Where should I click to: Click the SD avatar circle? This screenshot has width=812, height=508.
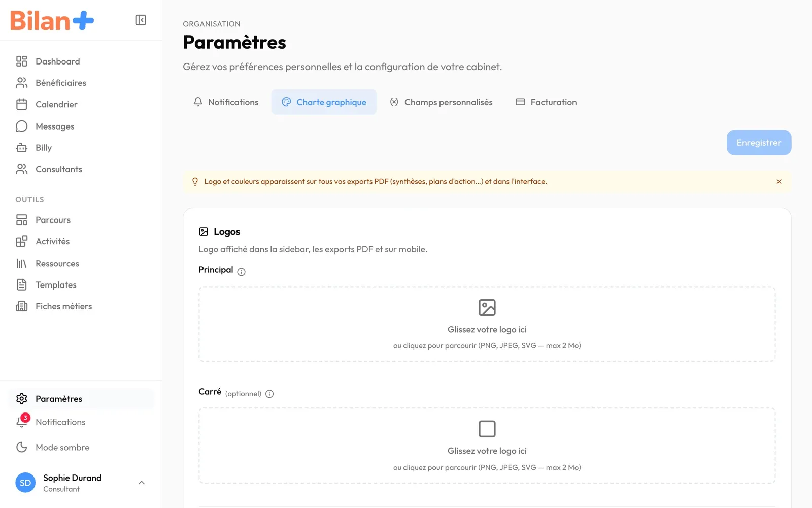(25, 483)
